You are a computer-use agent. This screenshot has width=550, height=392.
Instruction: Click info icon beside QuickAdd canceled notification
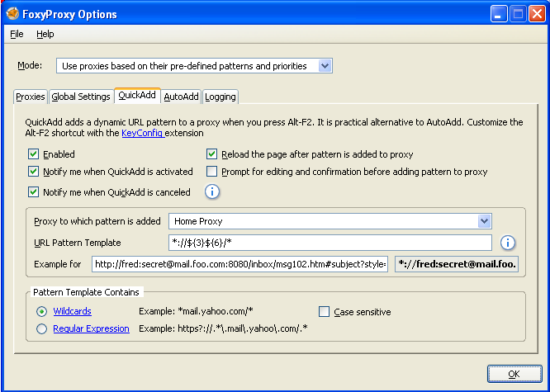[212, 191]
